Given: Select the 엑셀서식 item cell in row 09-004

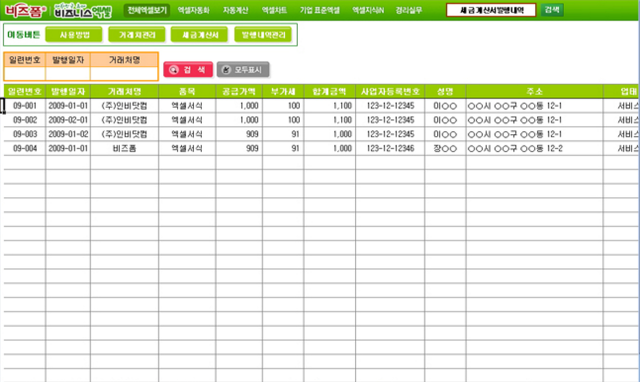Looking at the screenshot, I should (x=187, y=149).
